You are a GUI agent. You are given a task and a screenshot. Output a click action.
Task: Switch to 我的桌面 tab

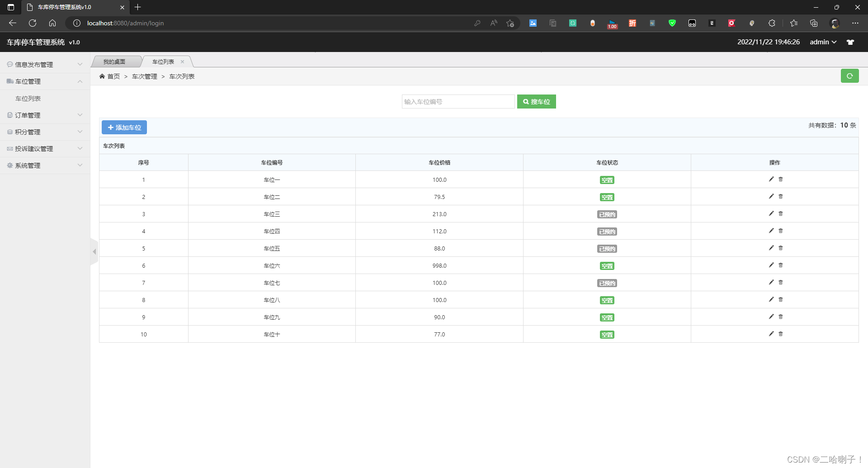coord(114,62)
